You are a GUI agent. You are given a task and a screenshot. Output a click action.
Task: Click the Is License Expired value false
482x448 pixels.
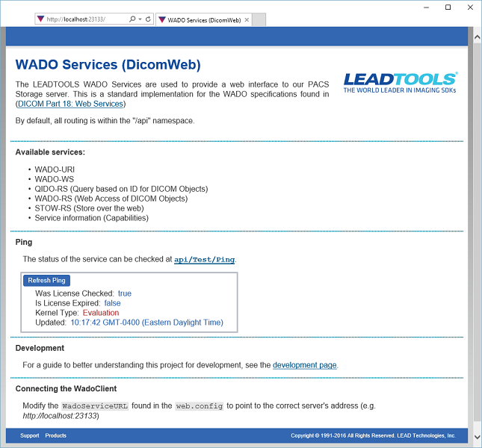point(112,303)
